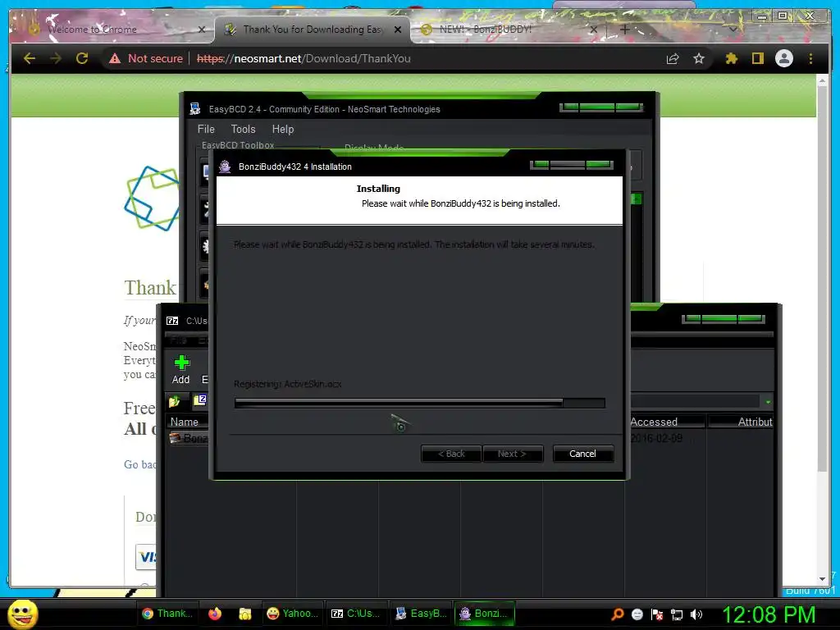Click the installation progress bar
The image size is (840, 630).
point(419,403)
